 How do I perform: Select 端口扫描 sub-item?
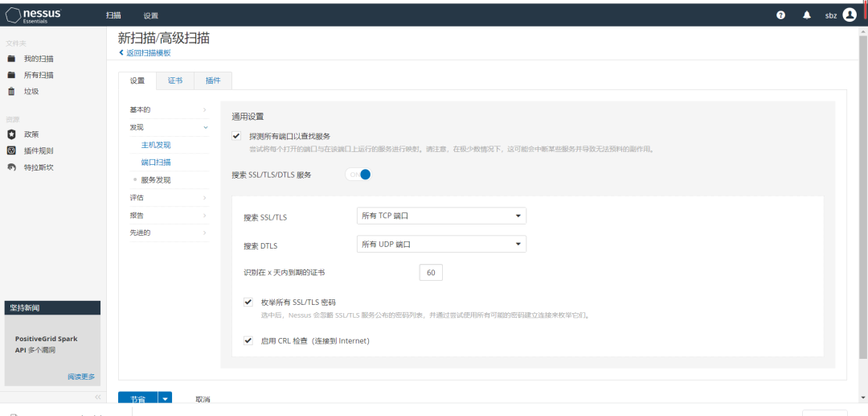coord(156,163)
